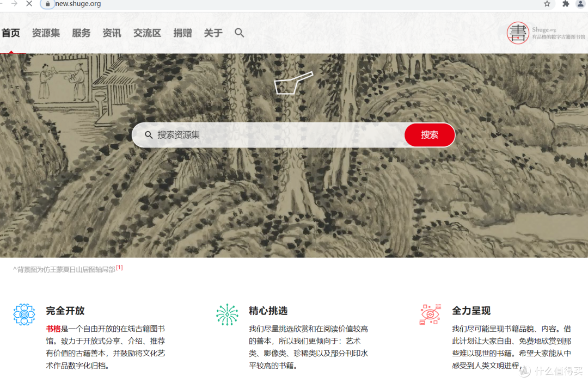This screenshot has width=588, height=383.
Task: Open the 捐赠 page
Action: [x=182, y=33]
